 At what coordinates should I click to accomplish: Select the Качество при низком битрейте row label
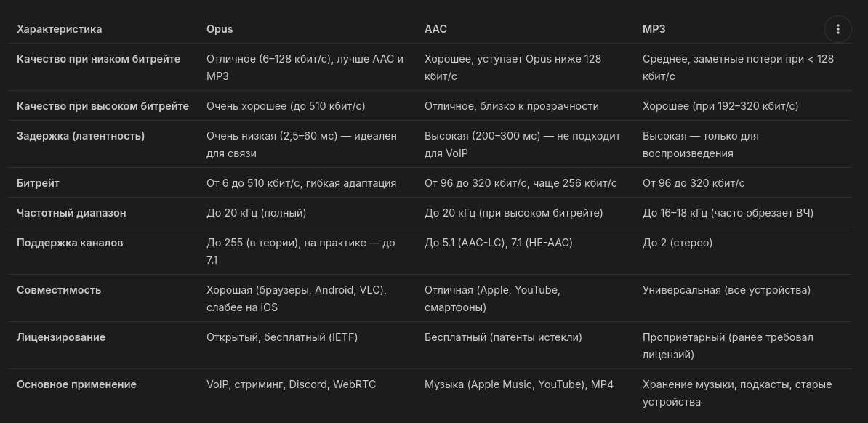[x=98, y=59]
